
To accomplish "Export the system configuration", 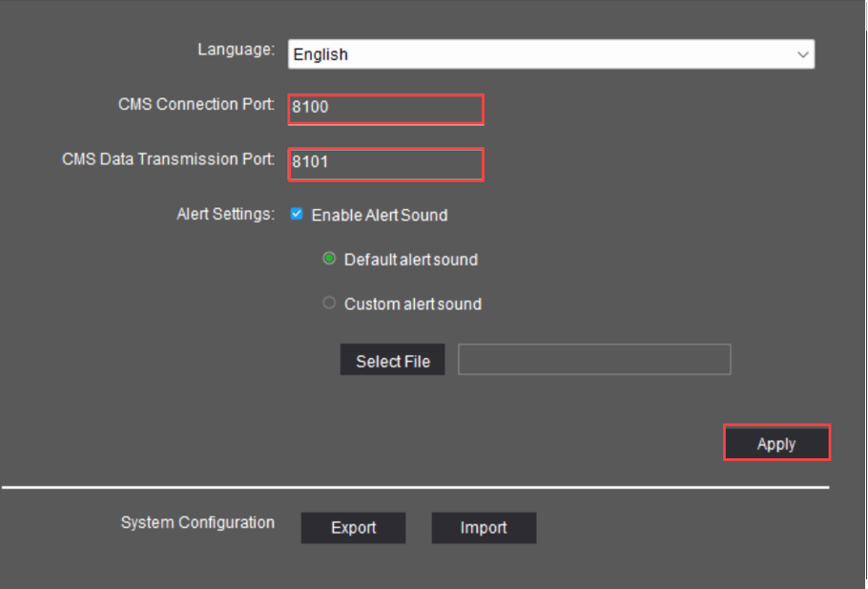I will [x=353, y=528].
